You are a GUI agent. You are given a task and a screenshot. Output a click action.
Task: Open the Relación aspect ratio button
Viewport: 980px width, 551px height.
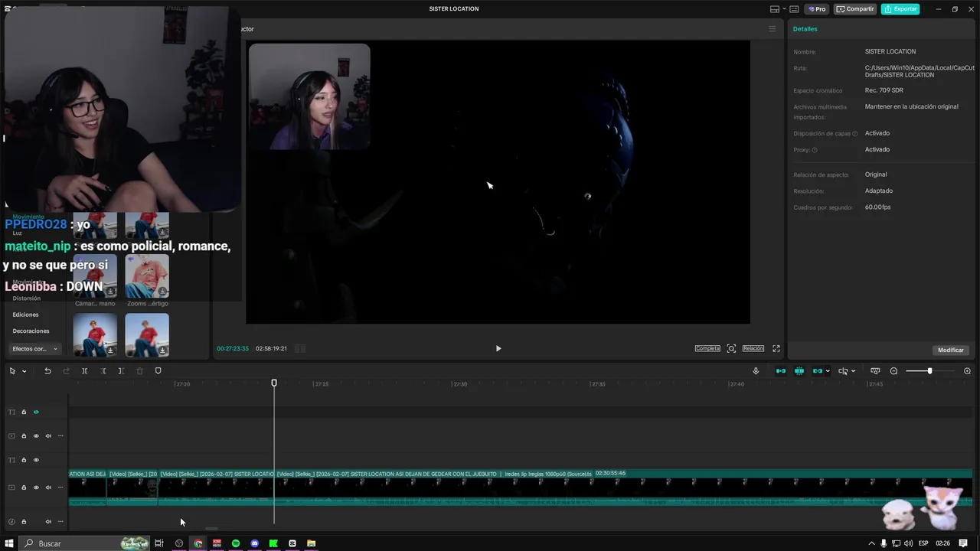tap(753, 348)
